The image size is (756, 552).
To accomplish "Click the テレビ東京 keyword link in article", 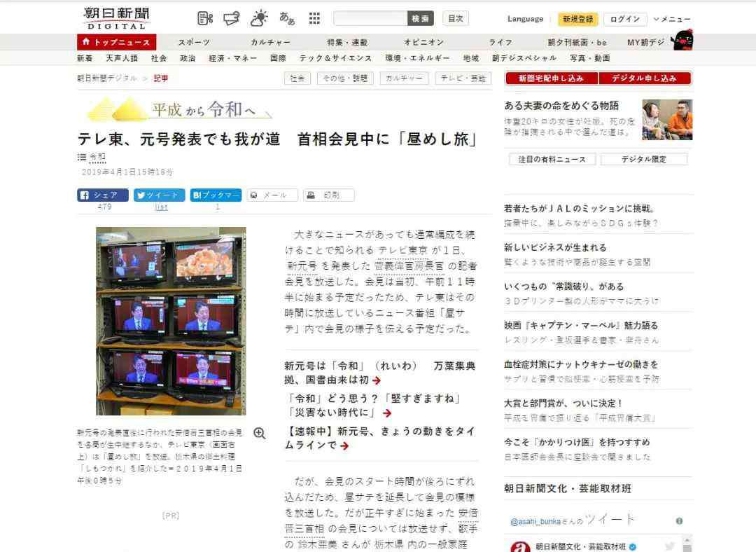I will (x=402, y=250).
